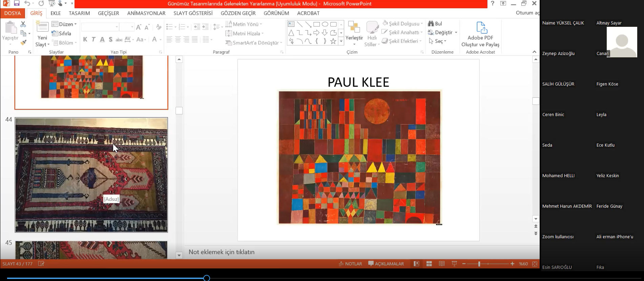
Task: Click the fit slide to window icon
Action: click(x=535, y=264)
